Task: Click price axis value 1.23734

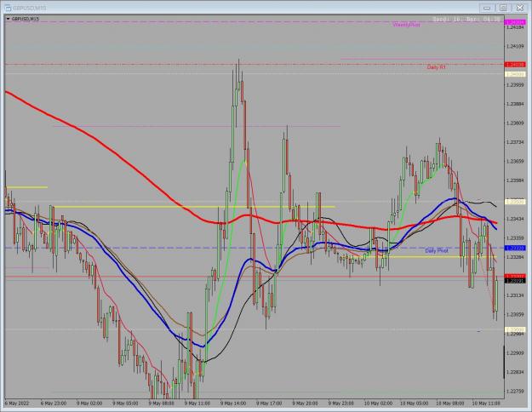Action: click(515, 142)
